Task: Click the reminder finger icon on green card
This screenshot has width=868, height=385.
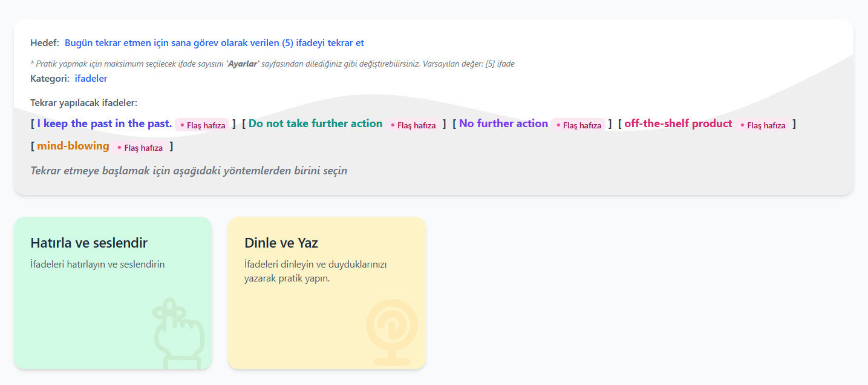Action: pos(178,333)
